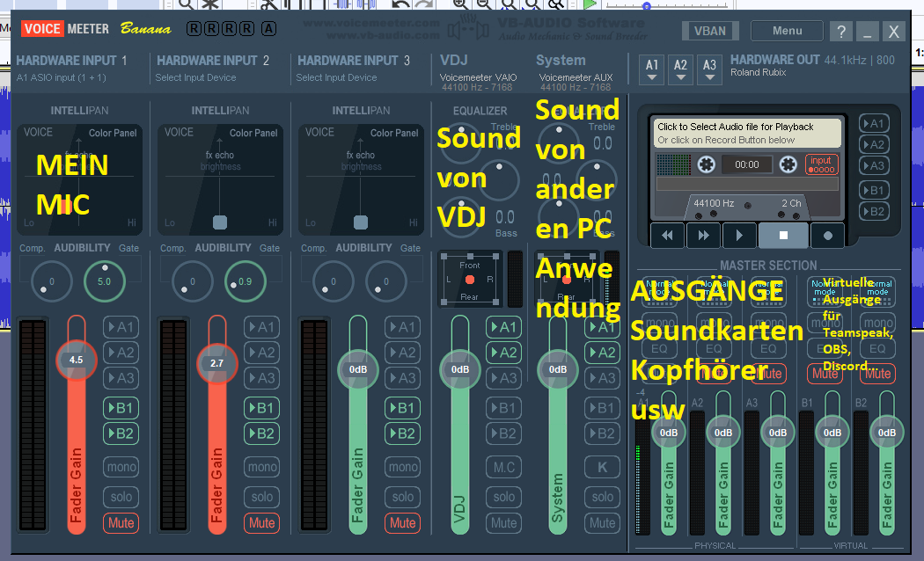This screenshot has width=924, height=561.
Task: Send Hardware Input 1 to bus A1
Action: click(x=121, y=327)
